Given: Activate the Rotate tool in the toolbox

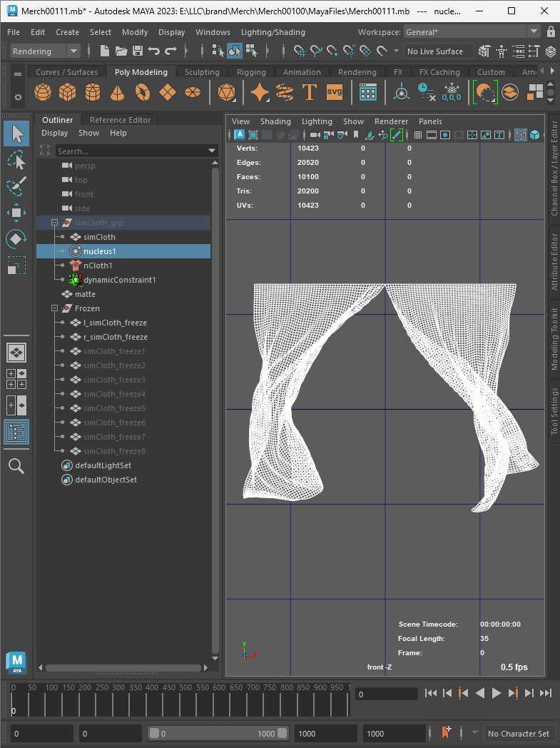Looking at the screenshot, I should 16,239.
